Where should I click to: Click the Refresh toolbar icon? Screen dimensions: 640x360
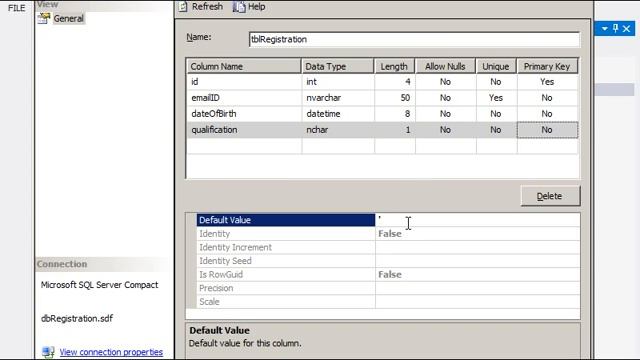pyautogui.click(x=183, y=7)
